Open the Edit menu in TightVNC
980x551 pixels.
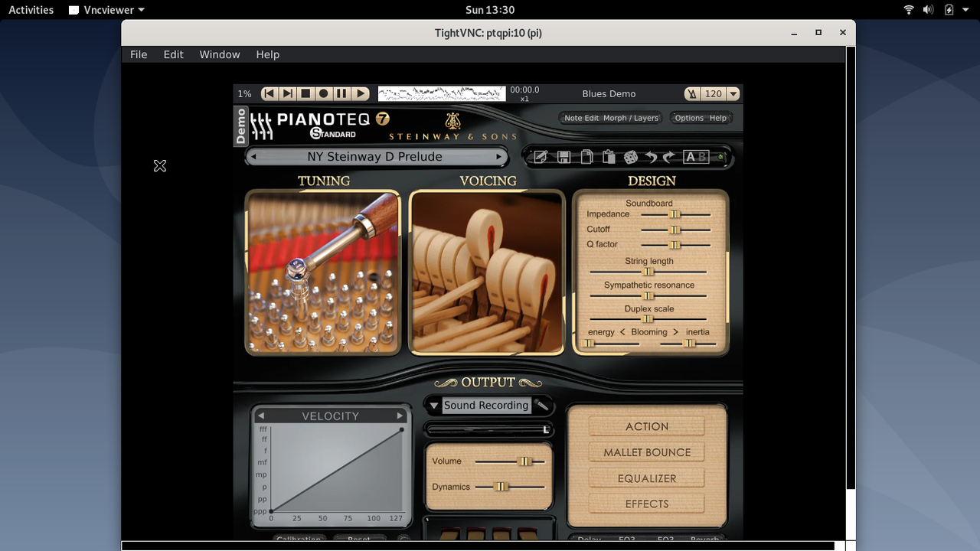click(x=174, y=54)
